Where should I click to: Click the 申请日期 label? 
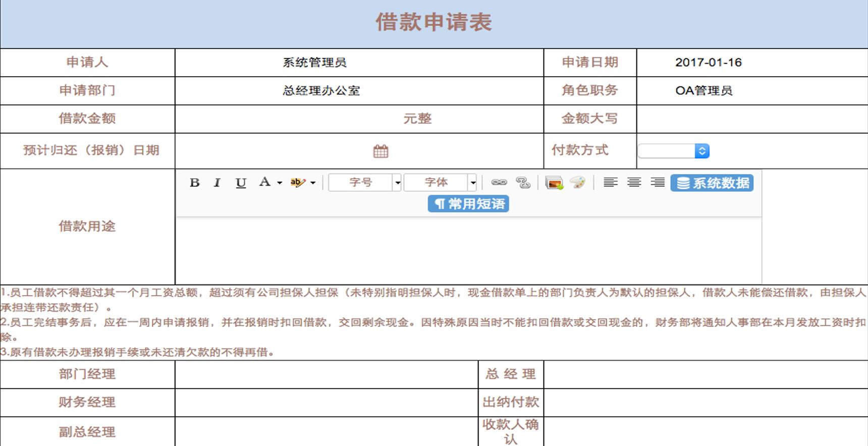coord(590,62)
